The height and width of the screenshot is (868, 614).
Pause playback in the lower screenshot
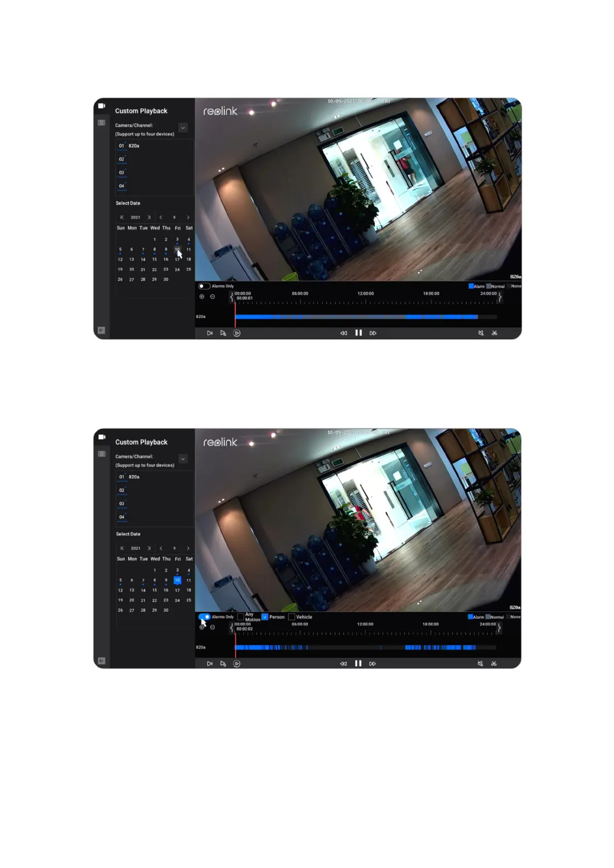point(358,663)
